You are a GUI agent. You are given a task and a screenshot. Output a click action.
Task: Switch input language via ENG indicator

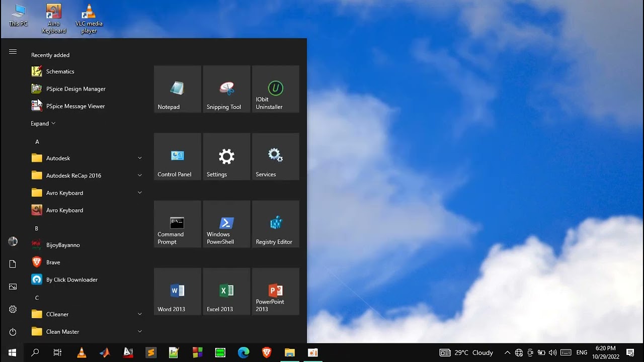pos(582,352)
